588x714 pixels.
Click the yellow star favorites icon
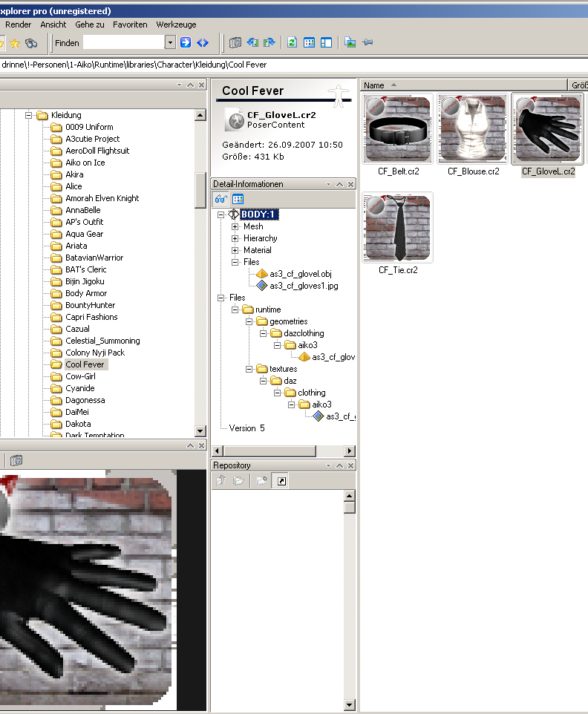(x=15, y=43)
